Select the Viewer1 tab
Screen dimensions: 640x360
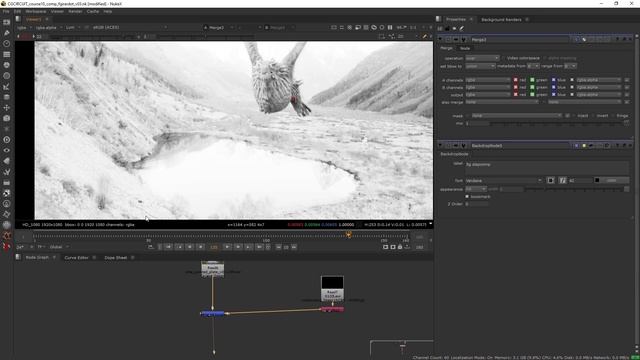[x=33, y=19]
